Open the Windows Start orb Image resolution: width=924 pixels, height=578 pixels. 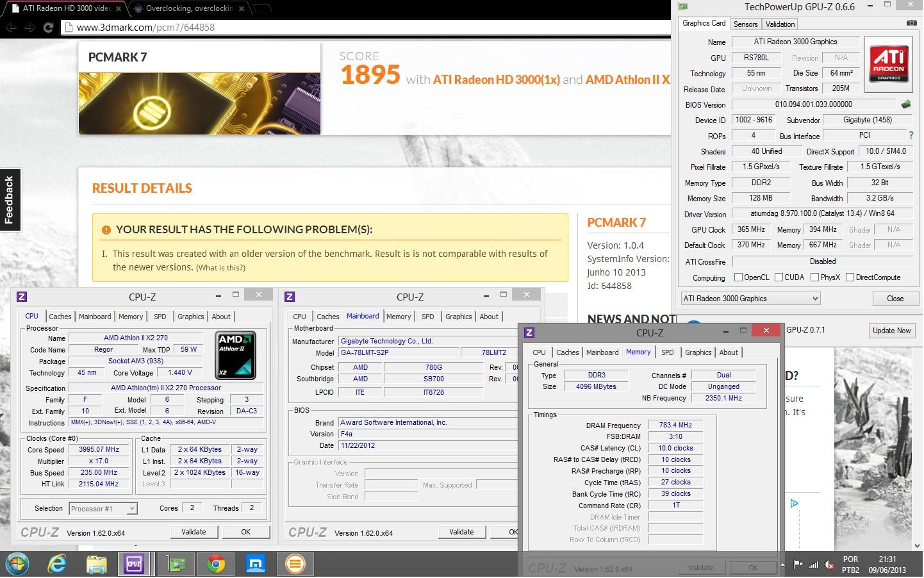click(17, 564)
